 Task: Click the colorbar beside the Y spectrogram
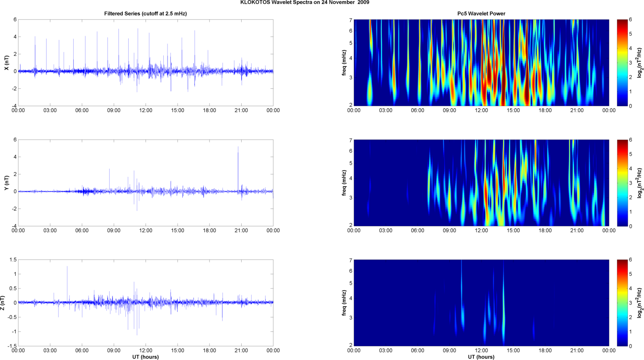click(x=622, y=183)
